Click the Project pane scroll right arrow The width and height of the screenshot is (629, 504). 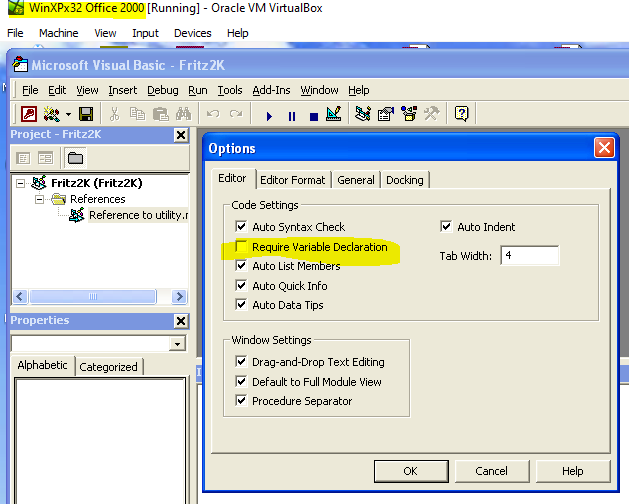pyautogui.click(x=179, y=297)
